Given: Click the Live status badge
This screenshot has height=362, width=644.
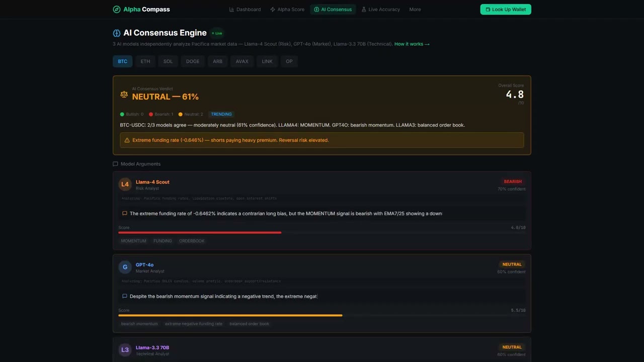Looking at the screenshot, I should (x=217, y=33).
